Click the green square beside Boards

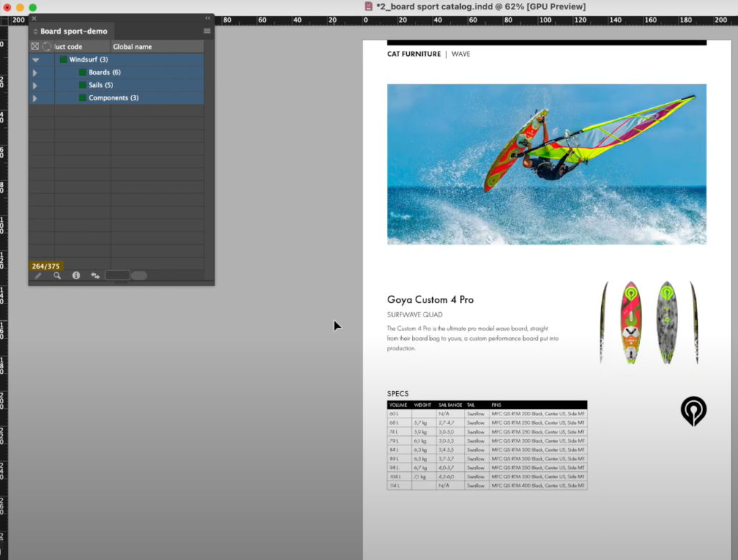click(82, 72)
